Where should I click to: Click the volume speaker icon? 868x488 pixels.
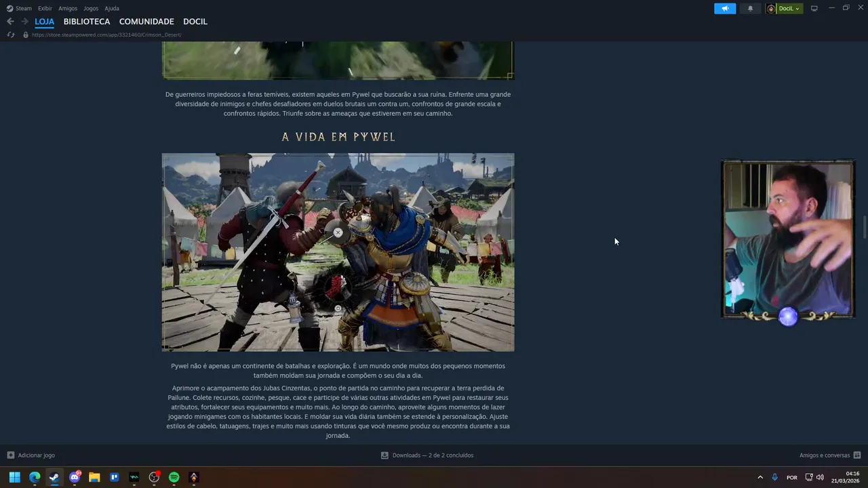(820, 477)
